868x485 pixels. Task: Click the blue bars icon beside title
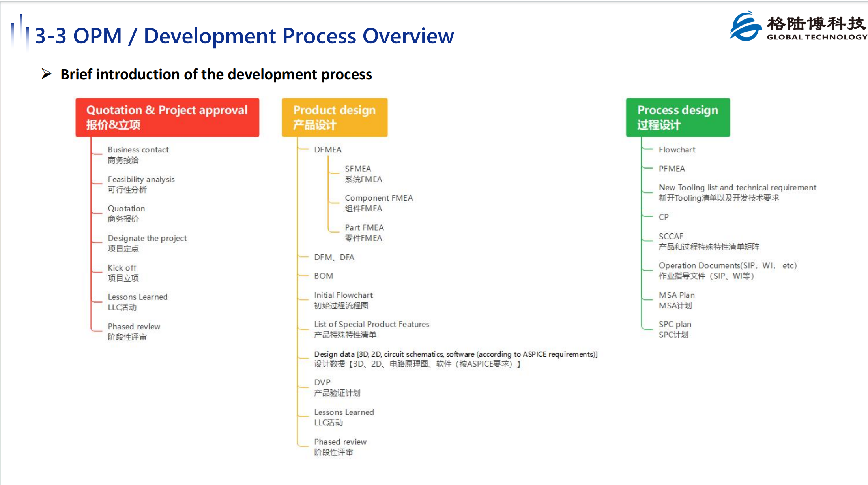click(x=20, y=32)
